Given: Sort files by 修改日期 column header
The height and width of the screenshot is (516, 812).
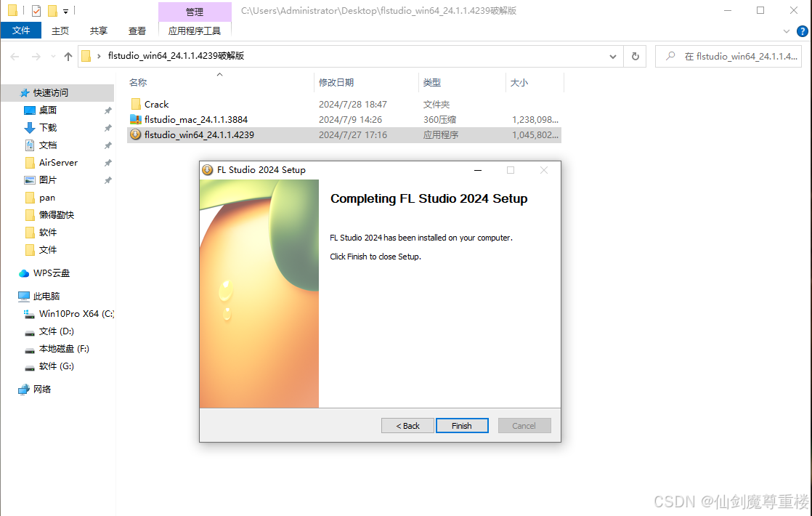Looking at the screenshot, I should 336,83.
